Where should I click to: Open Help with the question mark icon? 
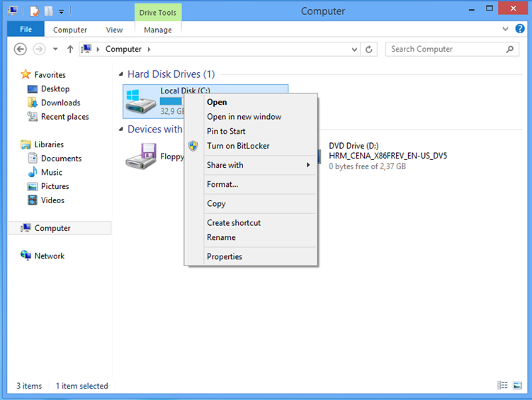tap(520, 29)
